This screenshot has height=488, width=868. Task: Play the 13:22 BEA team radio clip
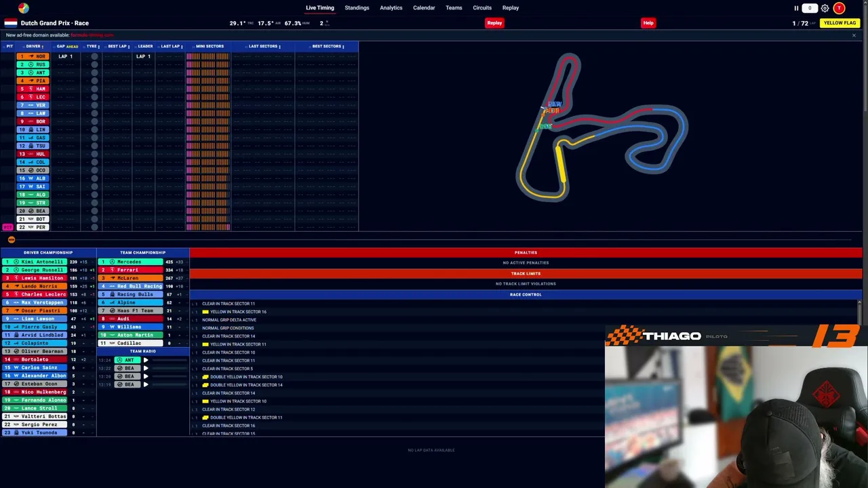click(146, 368)
